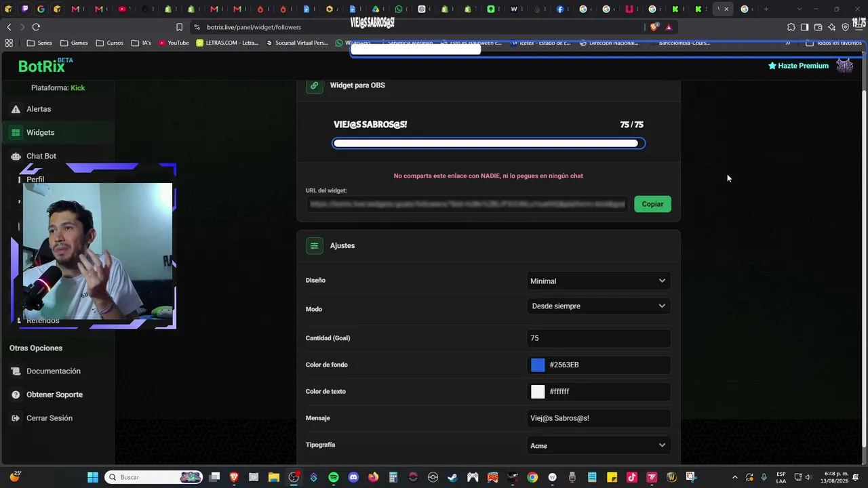868x488 pixels.
Task: Click the white Color de texto swatch
Action: (538, 392)
